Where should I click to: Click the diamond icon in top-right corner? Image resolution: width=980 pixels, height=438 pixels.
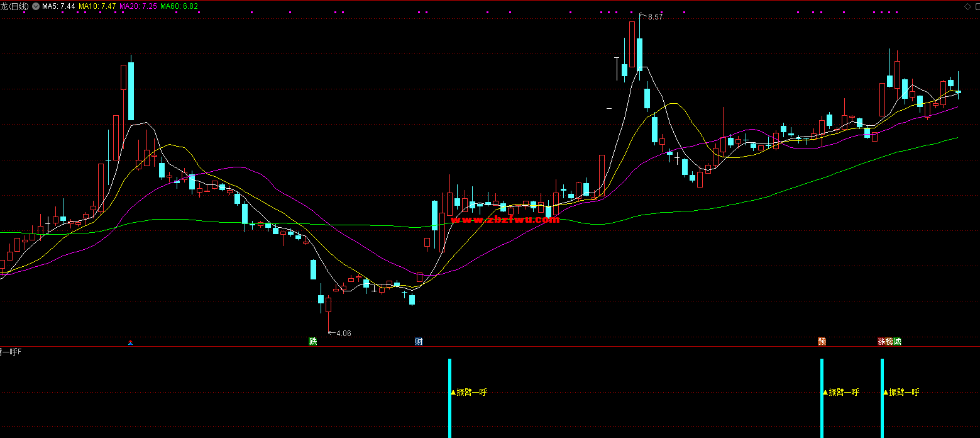(967, 6)
